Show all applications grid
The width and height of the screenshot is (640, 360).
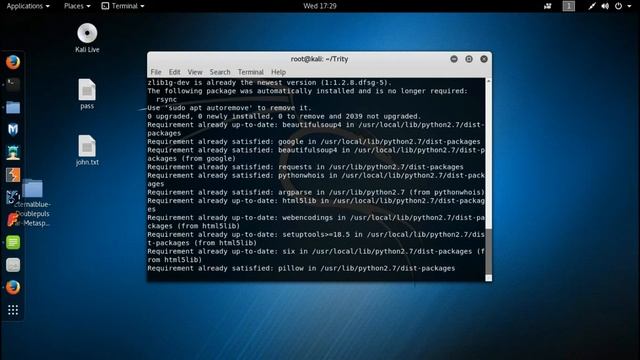13,310
